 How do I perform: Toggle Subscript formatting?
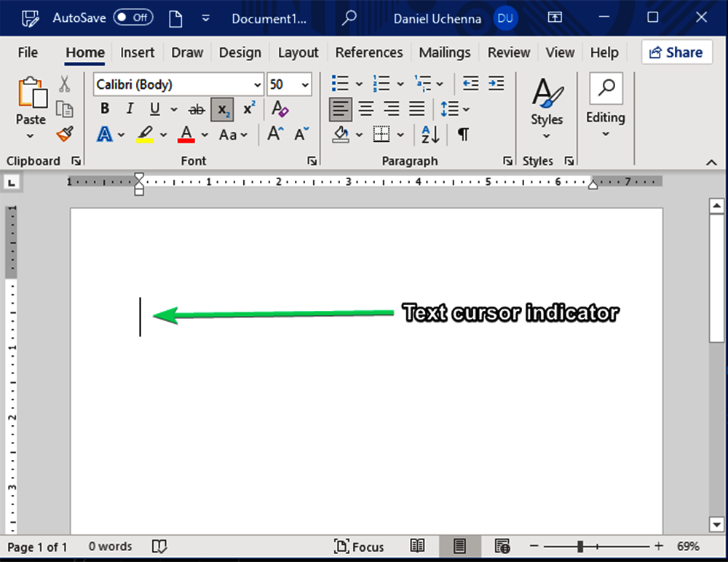222,108
